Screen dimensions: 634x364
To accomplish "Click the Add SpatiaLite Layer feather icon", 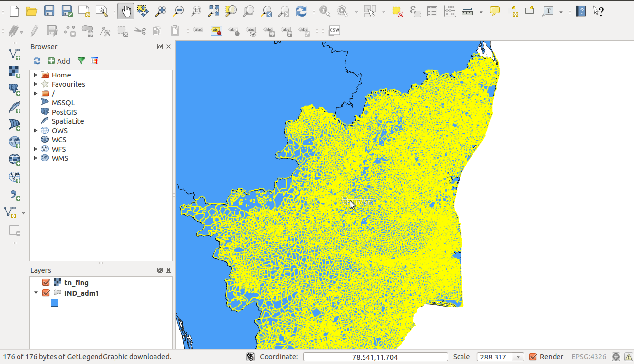I will pyautogui.click(x=15, y=106).
